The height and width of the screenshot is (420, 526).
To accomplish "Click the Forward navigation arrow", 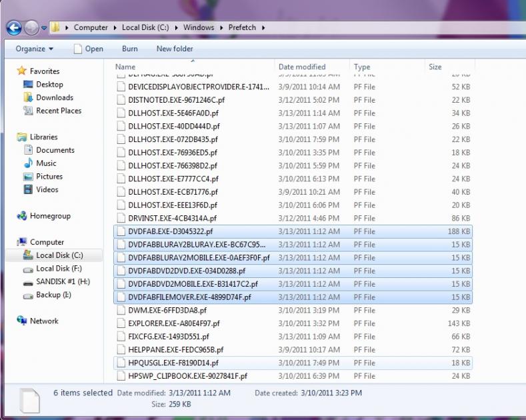I will point(31,28).
